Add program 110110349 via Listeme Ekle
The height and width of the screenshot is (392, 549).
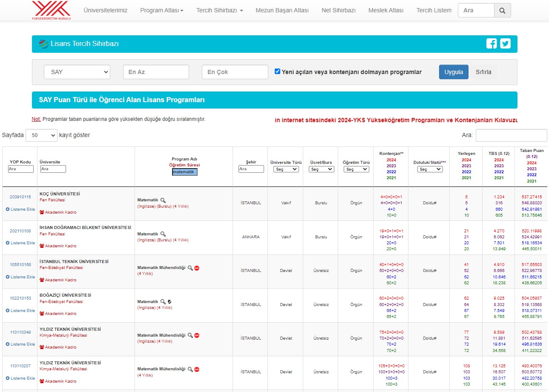[x=20, y=344]
